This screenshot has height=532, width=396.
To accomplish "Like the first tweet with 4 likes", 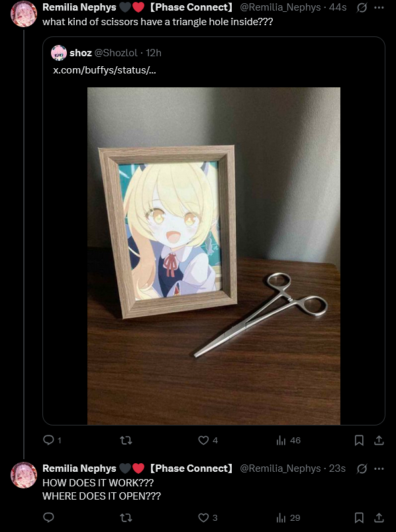I will click(203, 441).
